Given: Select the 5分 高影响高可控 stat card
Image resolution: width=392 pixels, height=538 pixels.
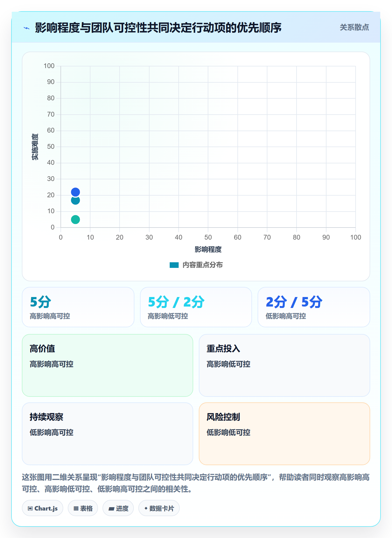Looking at the screenshot, I should (78, 307).
